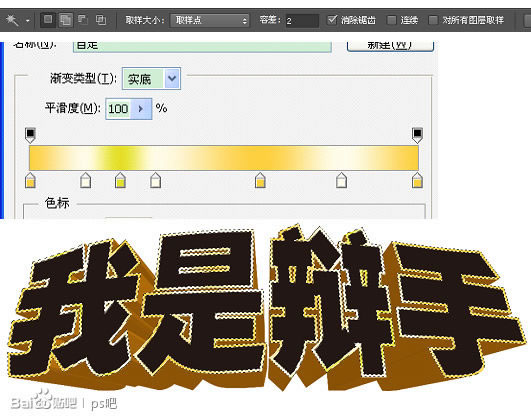531x419 pixels.
Task: Select the middle yellow color stop
Action: click(x=260, y=180)
